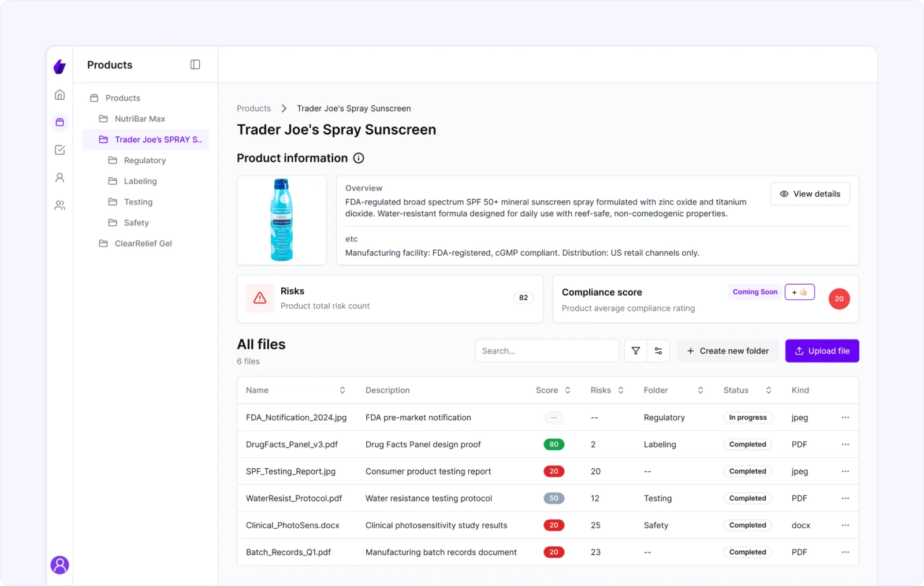The height and width of the screenshot is (586, 924).
Task: Open file FDA_Notification_2024.jpg
Action: 296,417
